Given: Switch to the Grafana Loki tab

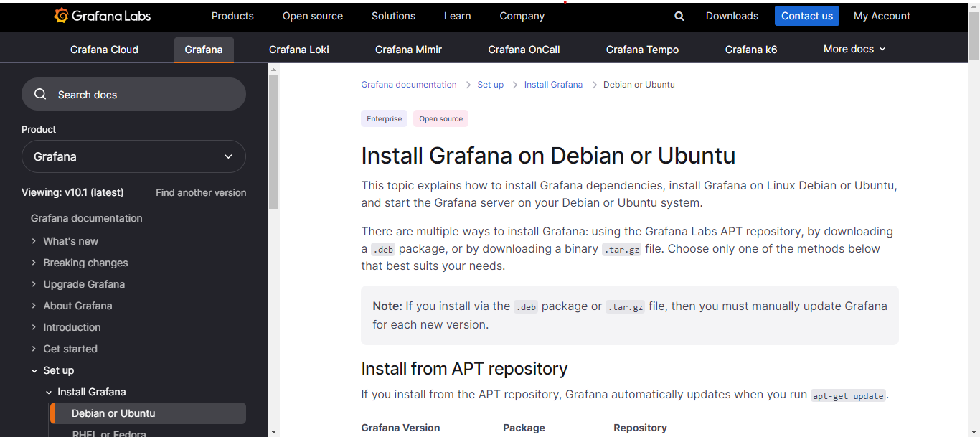Looking at the screenshot, I should (298, 50).
